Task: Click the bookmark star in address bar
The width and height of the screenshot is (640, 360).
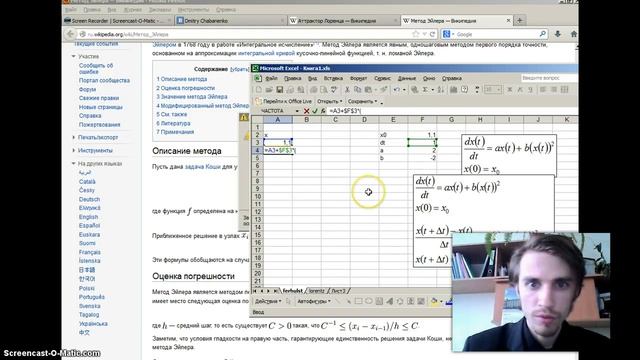Action: pos(416,34)
